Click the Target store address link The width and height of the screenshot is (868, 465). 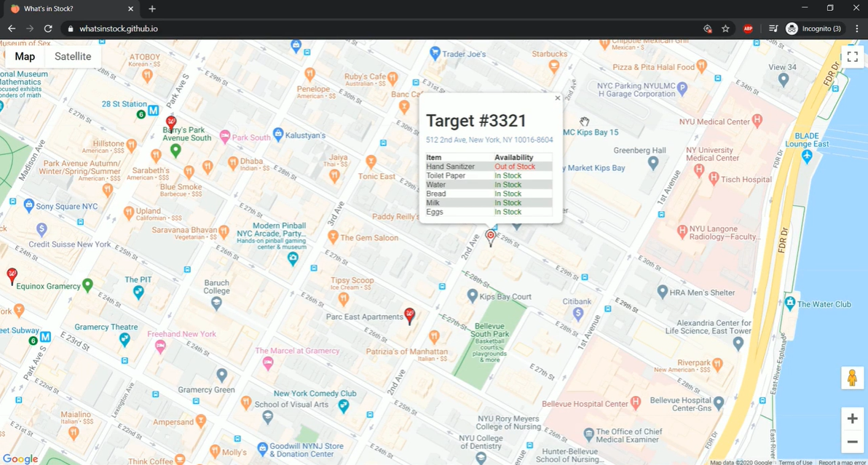point(489,140)
